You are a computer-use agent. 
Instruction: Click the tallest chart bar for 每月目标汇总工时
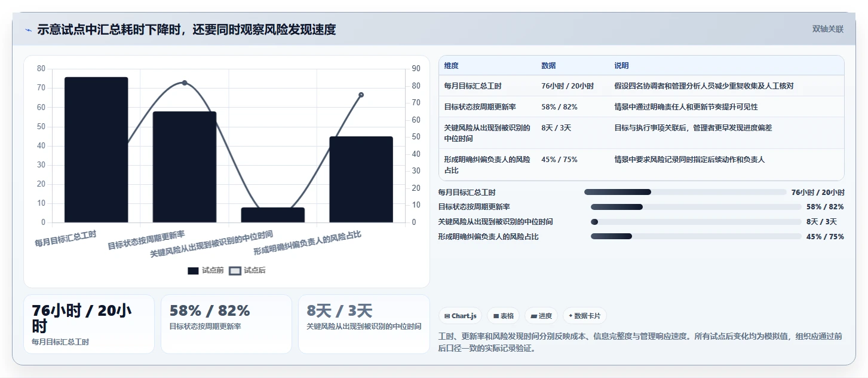point(96,150)
